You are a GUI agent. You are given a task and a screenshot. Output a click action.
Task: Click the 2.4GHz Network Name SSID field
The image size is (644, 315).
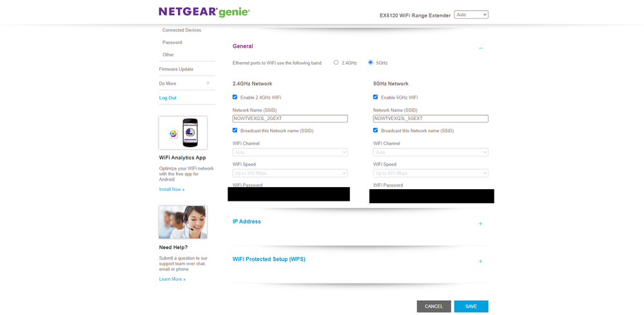pos(290,119)
